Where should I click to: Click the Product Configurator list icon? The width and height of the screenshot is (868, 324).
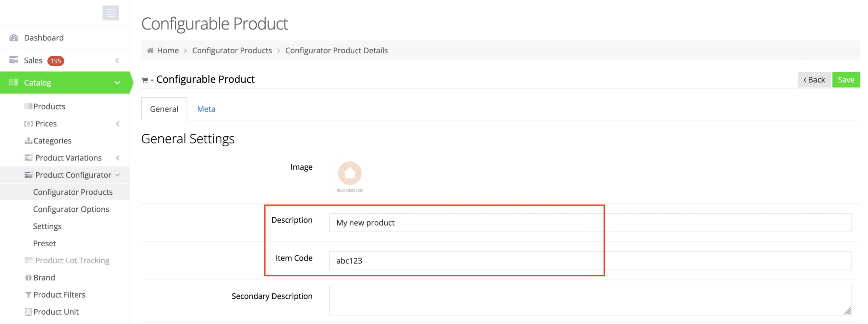(28, 175)
